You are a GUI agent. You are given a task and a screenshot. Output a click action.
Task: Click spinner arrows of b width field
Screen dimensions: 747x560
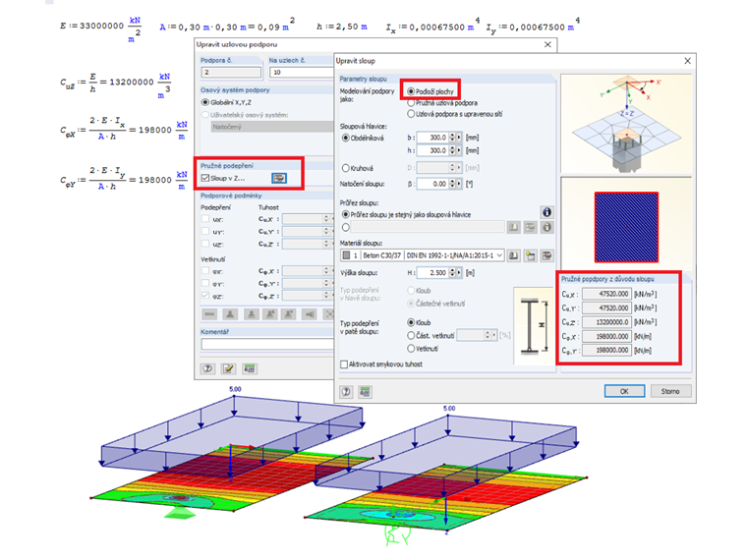click(452, 138)
